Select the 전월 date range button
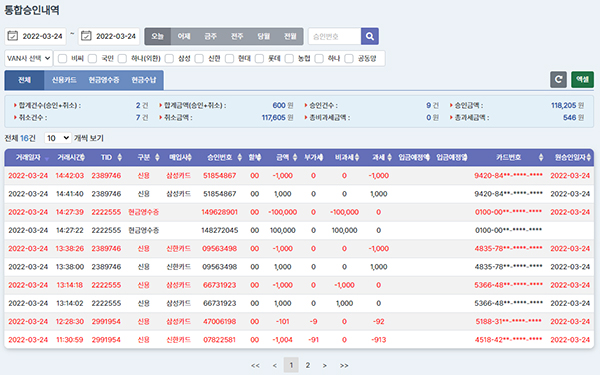The width and height of the screenshot is (600, 375). coord(290,36)
